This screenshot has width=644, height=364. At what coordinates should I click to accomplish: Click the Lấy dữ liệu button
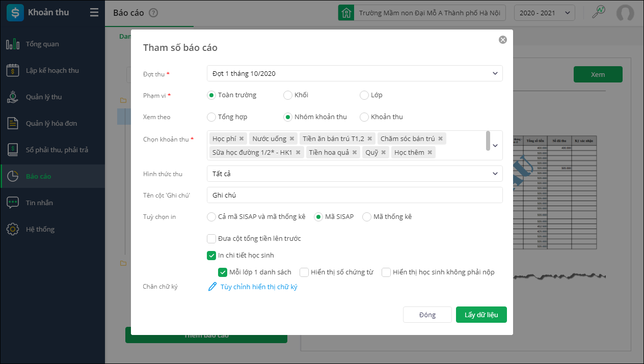(481, 315)
